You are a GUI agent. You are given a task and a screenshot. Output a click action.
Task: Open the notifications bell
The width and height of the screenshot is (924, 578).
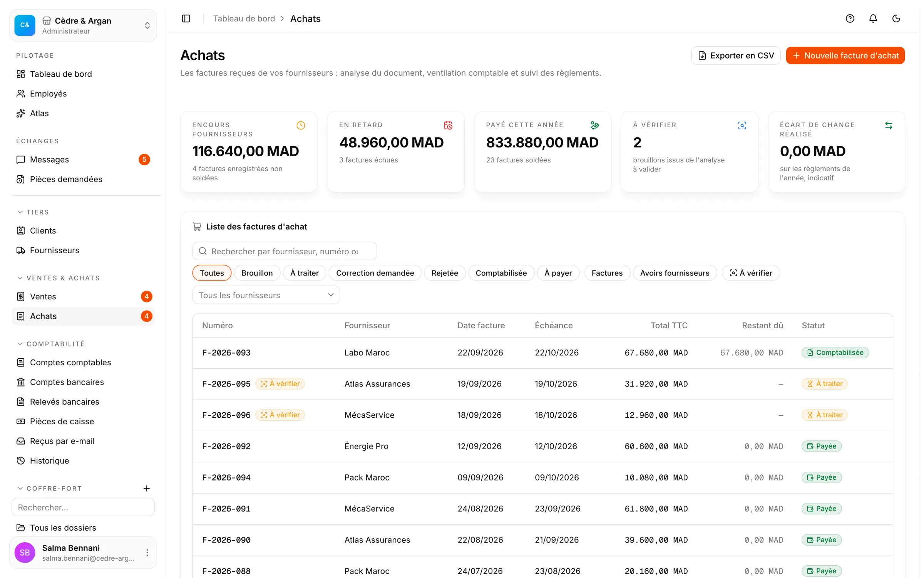click(873, 18)
